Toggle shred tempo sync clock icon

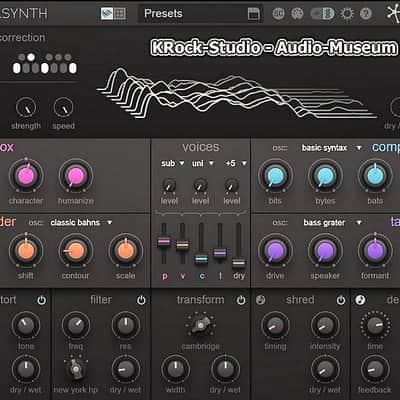261,300
